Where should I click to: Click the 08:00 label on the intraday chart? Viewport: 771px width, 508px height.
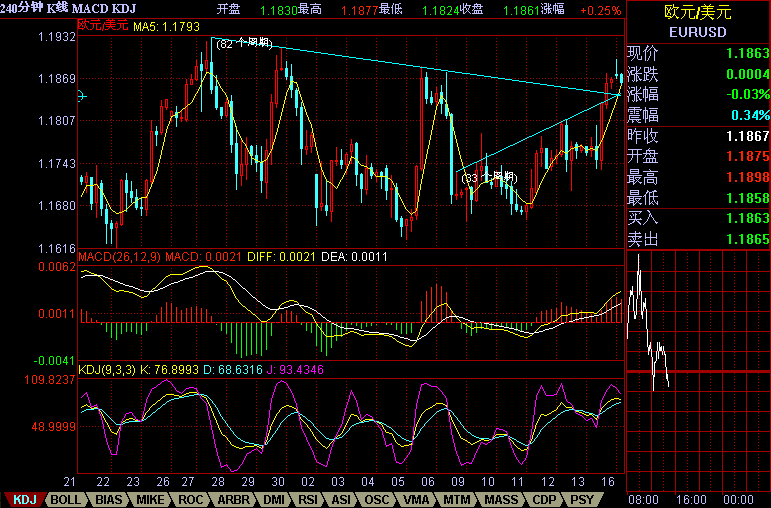pos(643,501)
